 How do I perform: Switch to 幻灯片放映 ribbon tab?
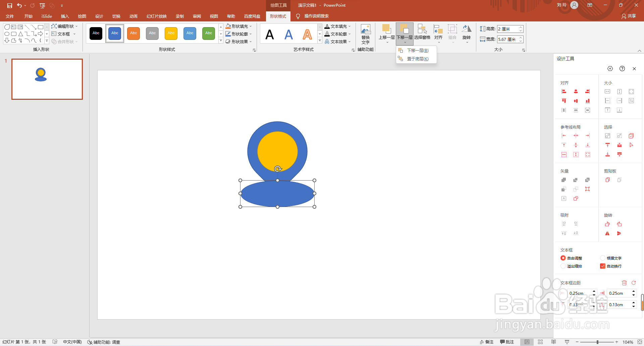pyautogui.click(x=156, y=16)
